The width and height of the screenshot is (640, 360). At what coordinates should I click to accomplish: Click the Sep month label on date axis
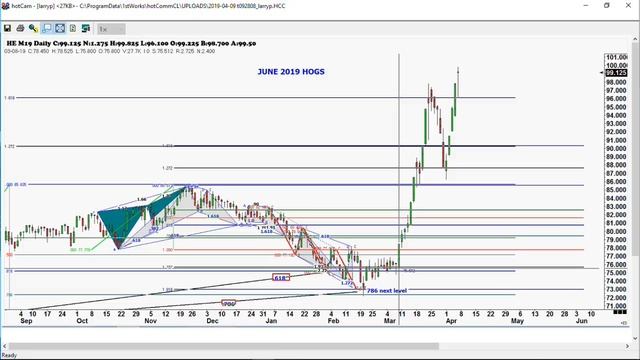point(26,321)
